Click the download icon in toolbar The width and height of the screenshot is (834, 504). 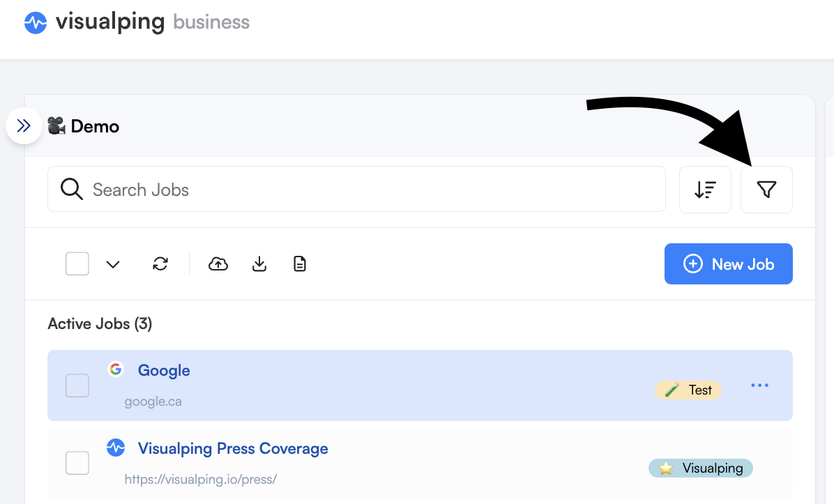coord(259,264)
